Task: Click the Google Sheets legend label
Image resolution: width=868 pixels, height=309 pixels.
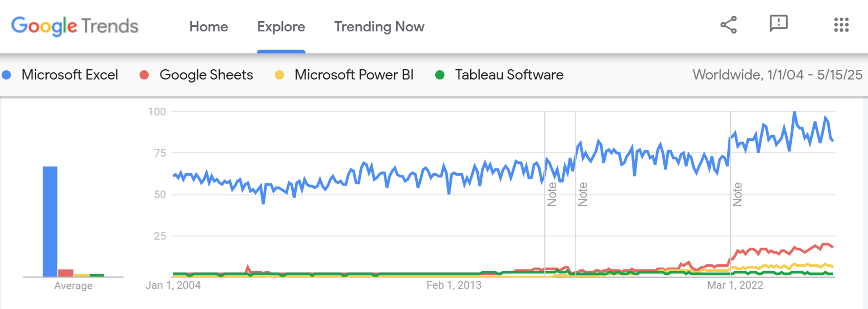Action: point(206,75)
